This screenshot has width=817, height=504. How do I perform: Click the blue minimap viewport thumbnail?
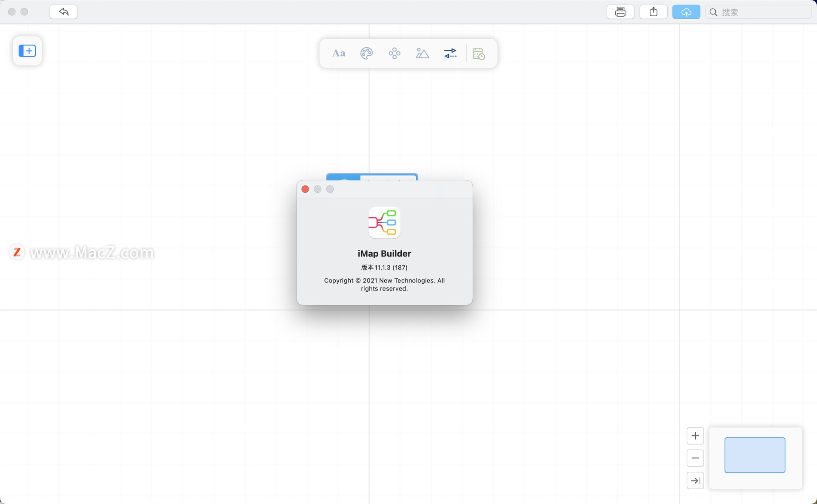[755, 455]
